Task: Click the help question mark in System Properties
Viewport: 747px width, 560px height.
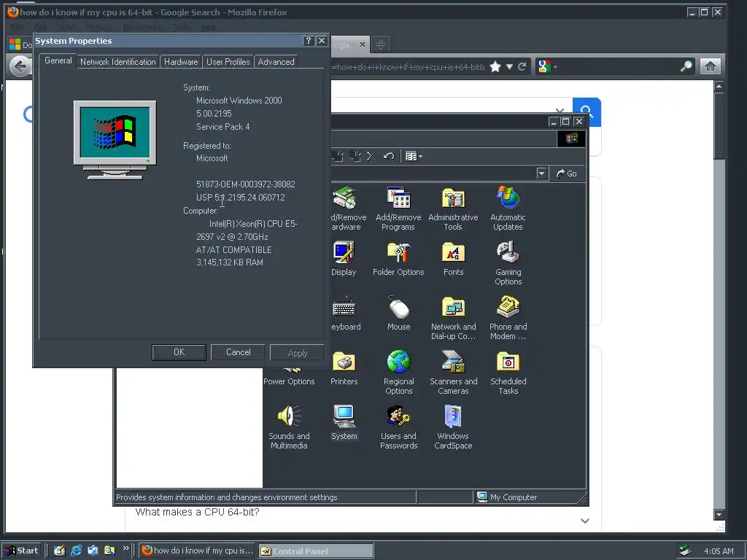Action: pos(309,41)
